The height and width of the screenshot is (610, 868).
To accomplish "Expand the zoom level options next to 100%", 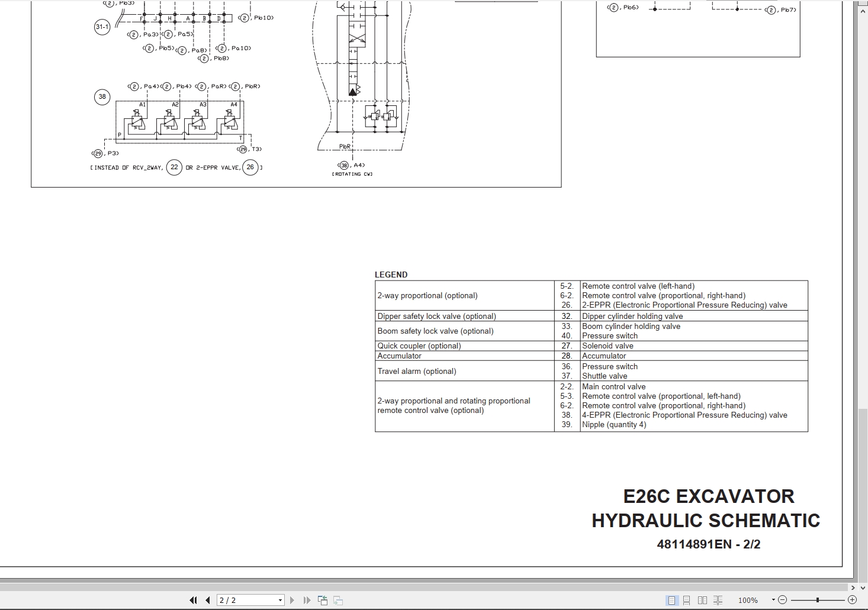I will (x=774, y=599).
